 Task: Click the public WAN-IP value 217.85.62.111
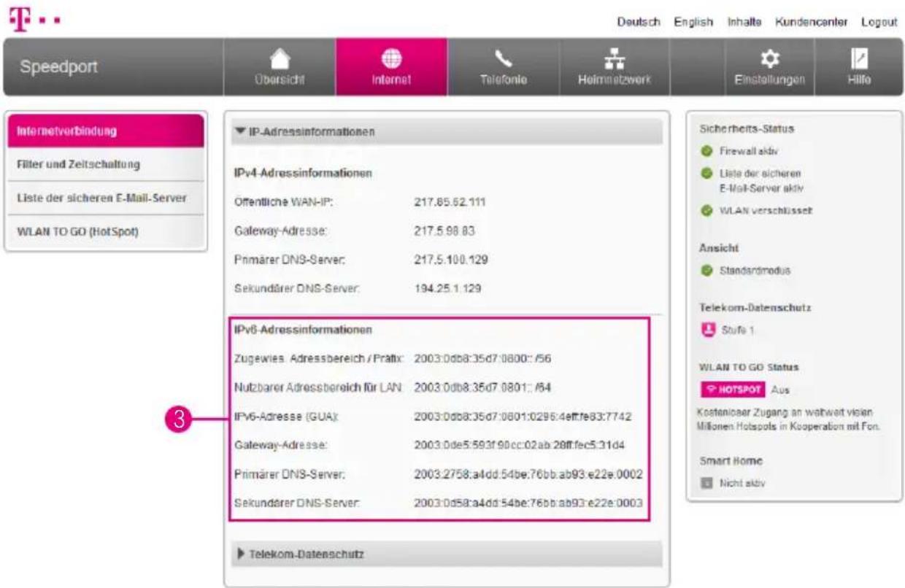[x=450, y=202]
